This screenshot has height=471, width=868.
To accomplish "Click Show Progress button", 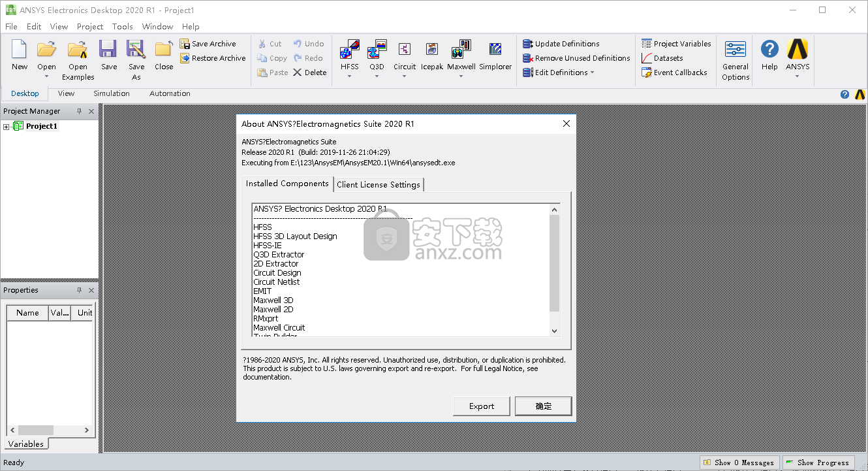I will (818, 463).
